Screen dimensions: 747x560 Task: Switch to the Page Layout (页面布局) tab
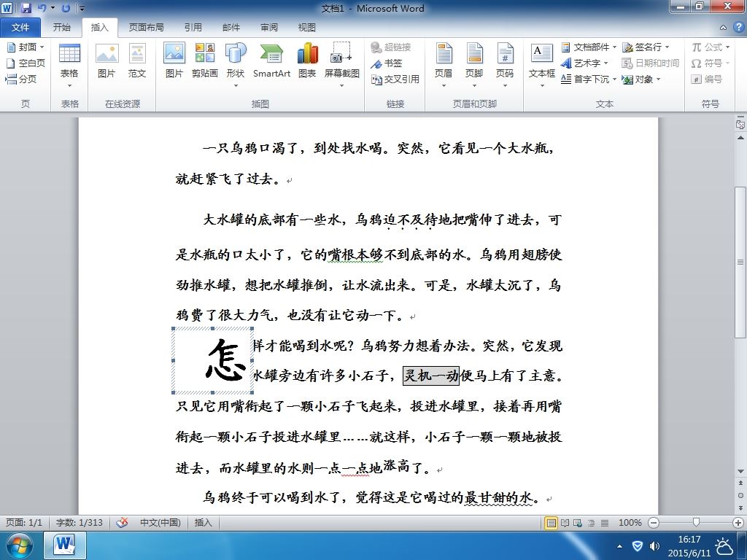pos(146,28)
